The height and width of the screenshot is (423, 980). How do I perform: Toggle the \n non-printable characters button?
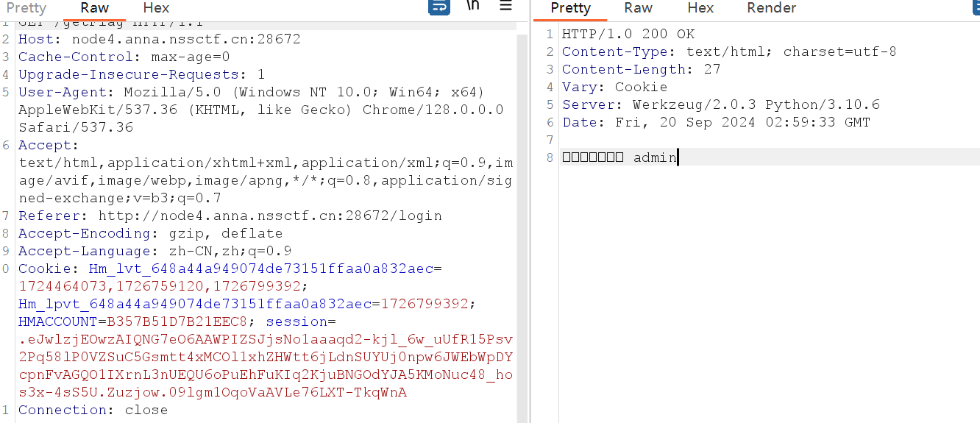tap(473, 7)
